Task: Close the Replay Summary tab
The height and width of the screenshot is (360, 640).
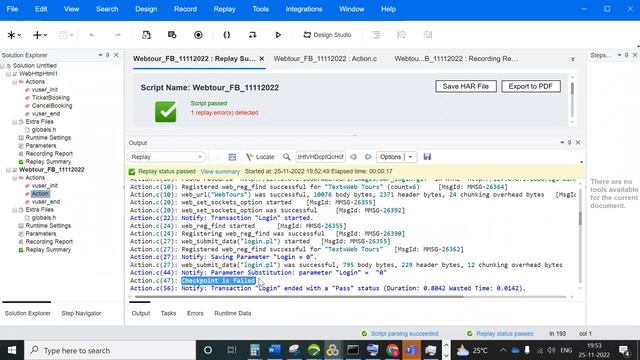Action: (262, 59)
